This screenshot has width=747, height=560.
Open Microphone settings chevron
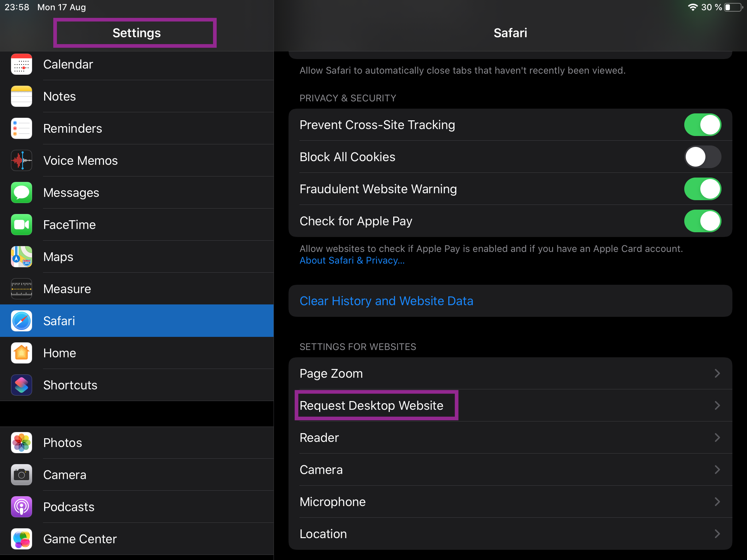click(717, 502)
